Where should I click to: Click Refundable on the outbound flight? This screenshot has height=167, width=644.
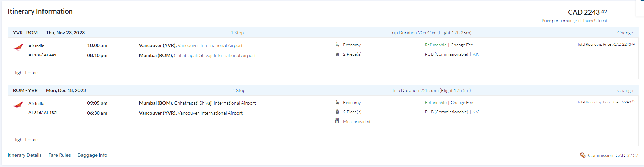pyautogui.click(x=436, y=45)
